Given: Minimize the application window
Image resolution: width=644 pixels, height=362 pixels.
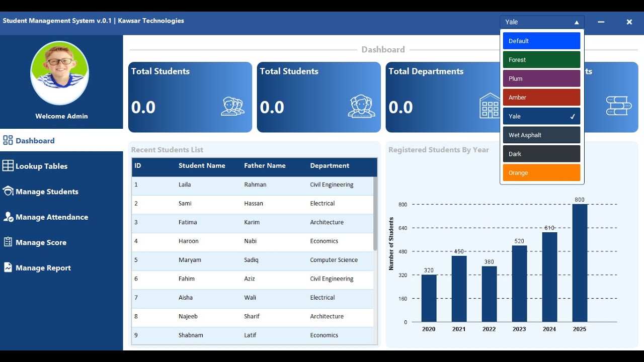Looking at the screenshot, I should [x=601, y=22].
